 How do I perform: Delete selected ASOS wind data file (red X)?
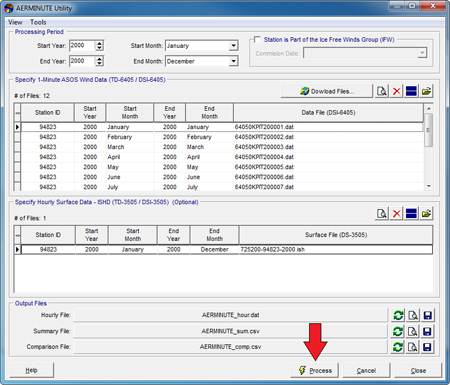(x=397, y=91)
